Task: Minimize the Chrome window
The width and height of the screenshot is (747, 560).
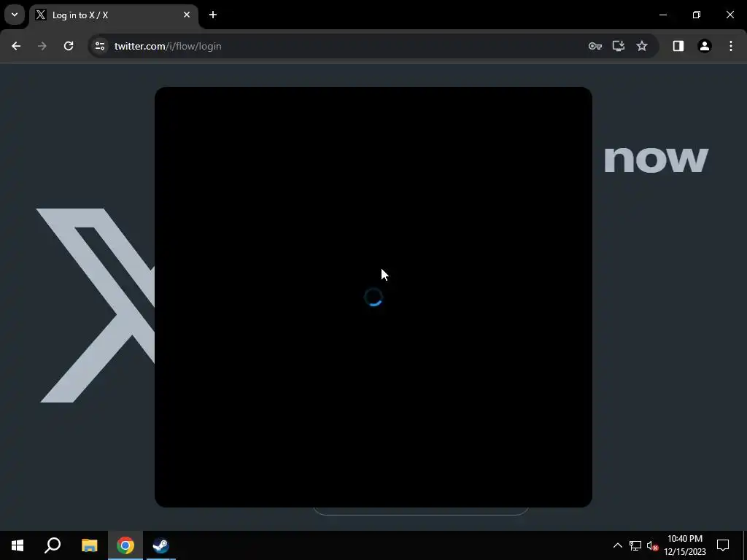Action: click(663, 15)
